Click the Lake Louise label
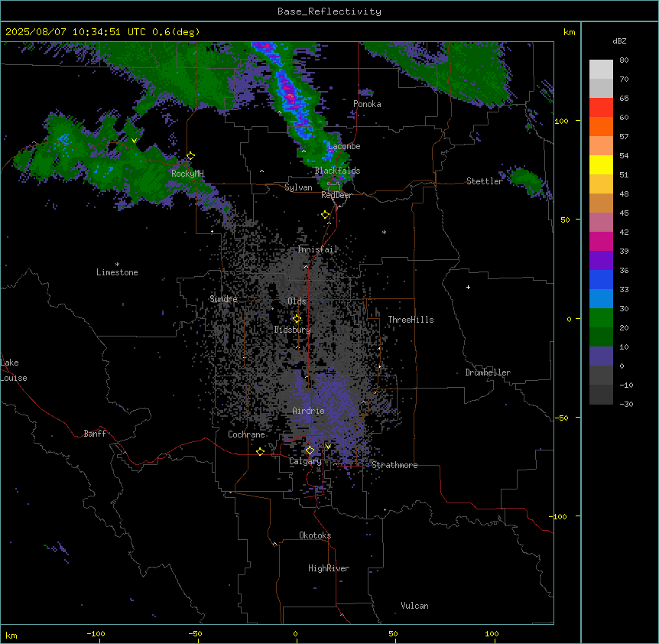This screenshot has width=659, height=644. [14, 370]
